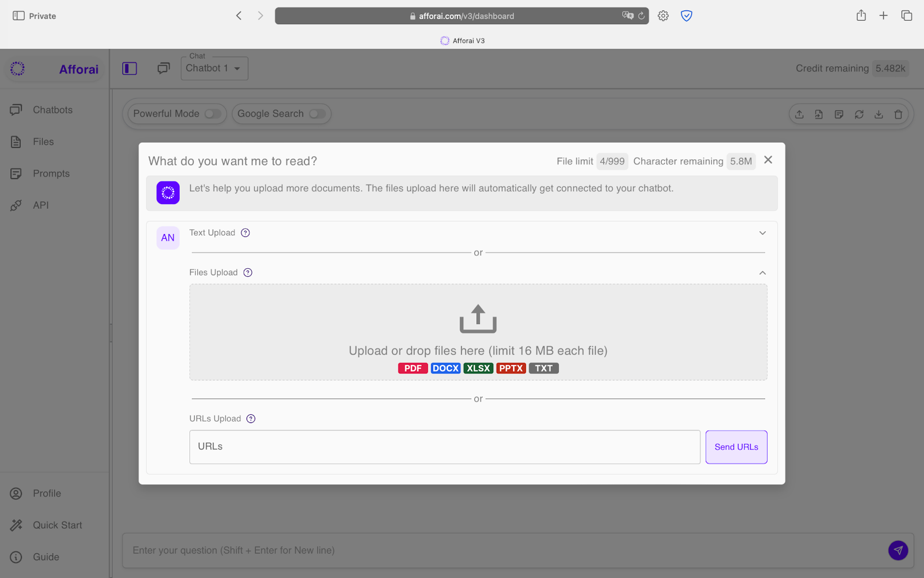Click the Private label in Safari toolbar

tap(43, 16)
